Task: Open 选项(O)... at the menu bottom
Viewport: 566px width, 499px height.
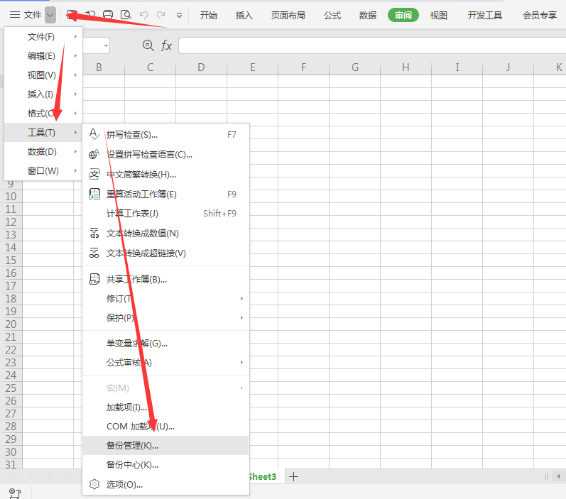Action: click(166, 485)
